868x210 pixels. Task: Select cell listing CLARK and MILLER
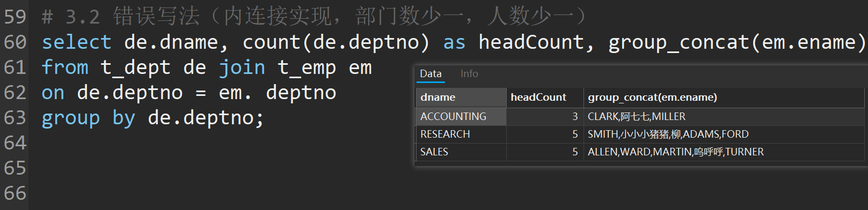[x=725, y=116]
